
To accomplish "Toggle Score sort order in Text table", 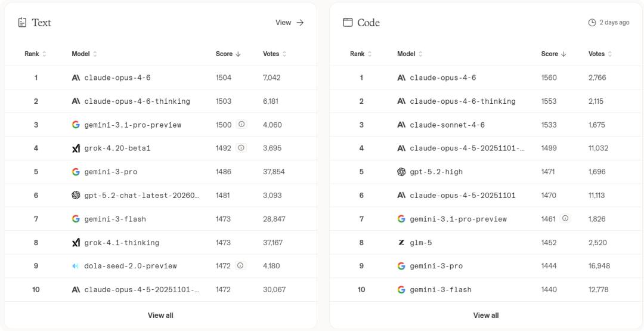I will (x=228, y=54).
